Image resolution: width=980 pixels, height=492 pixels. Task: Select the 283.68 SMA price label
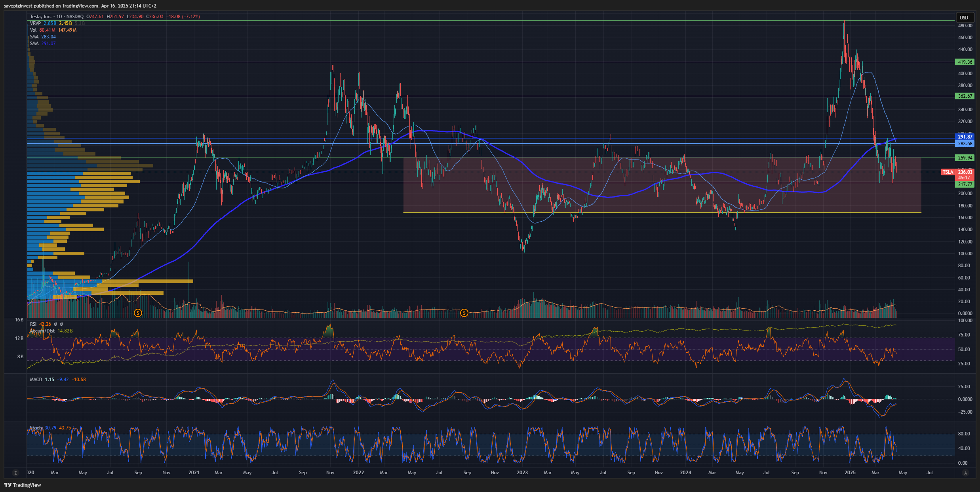965,144
